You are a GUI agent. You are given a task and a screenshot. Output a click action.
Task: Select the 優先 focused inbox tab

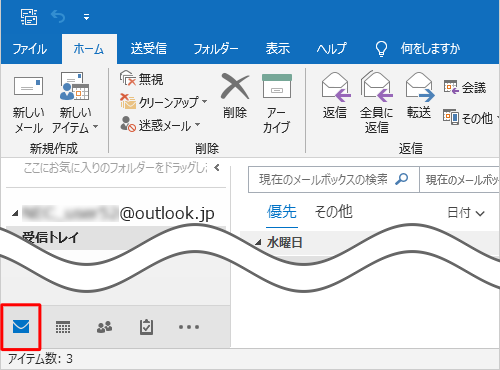click(x=282, y=212)
